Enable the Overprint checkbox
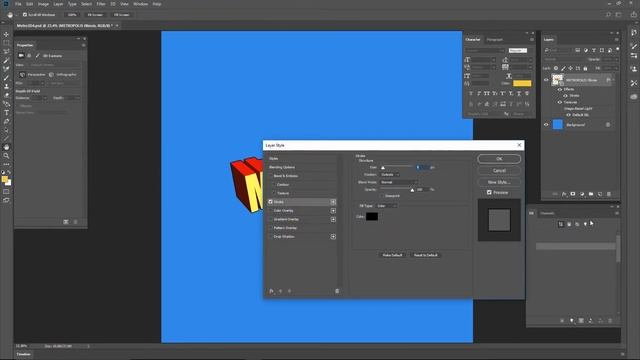This screenshot has width=640, height=360. (x=382, y=196)
